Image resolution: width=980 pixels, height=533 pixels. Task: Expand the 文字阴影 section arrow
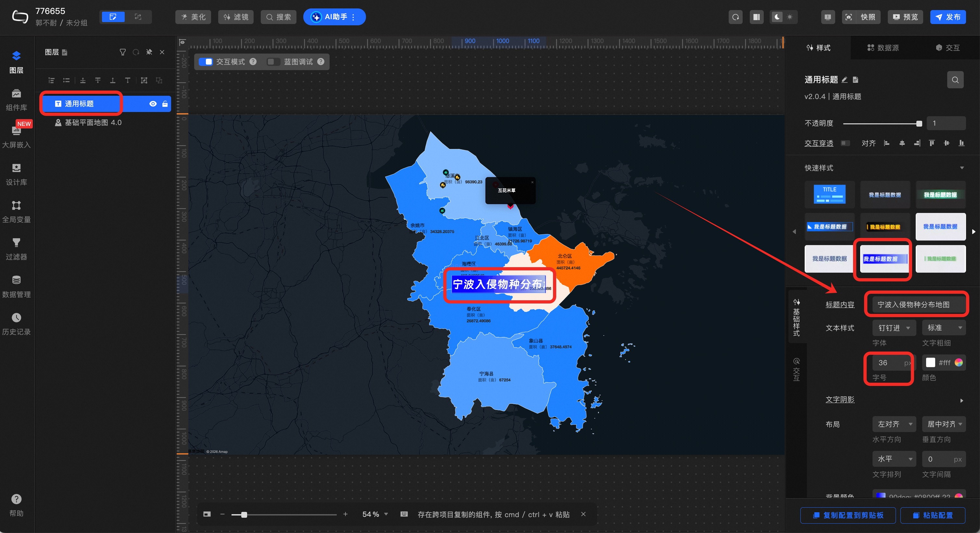click(x=961, y=400)
